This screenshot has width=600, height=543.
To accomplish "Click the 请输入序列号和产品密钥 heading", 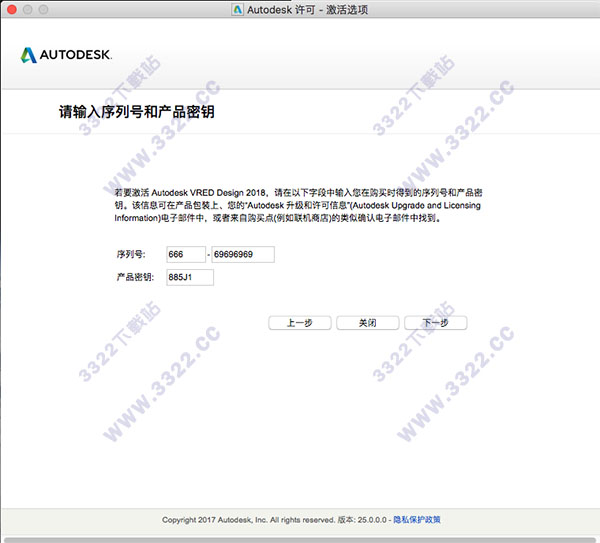I will [137, 112].
